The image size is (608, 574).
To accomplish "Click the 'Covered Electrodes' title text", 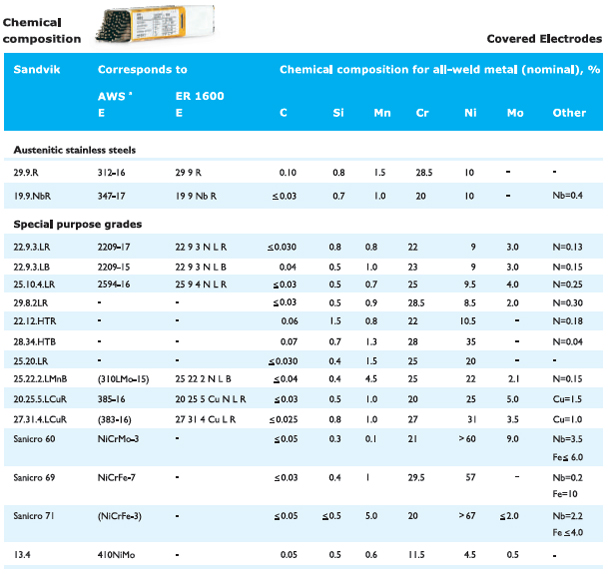I will point(544,39).
